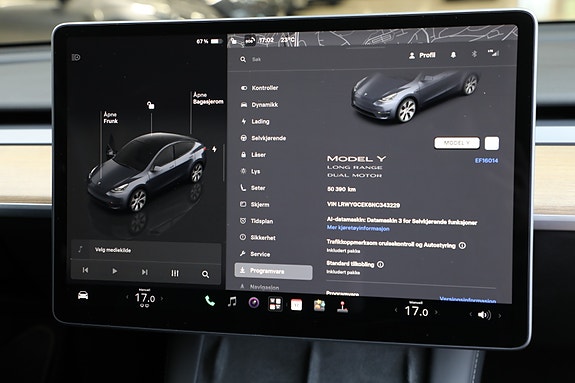
Task: Tap the speaker volume icon
Action: [x=484, y=315]
